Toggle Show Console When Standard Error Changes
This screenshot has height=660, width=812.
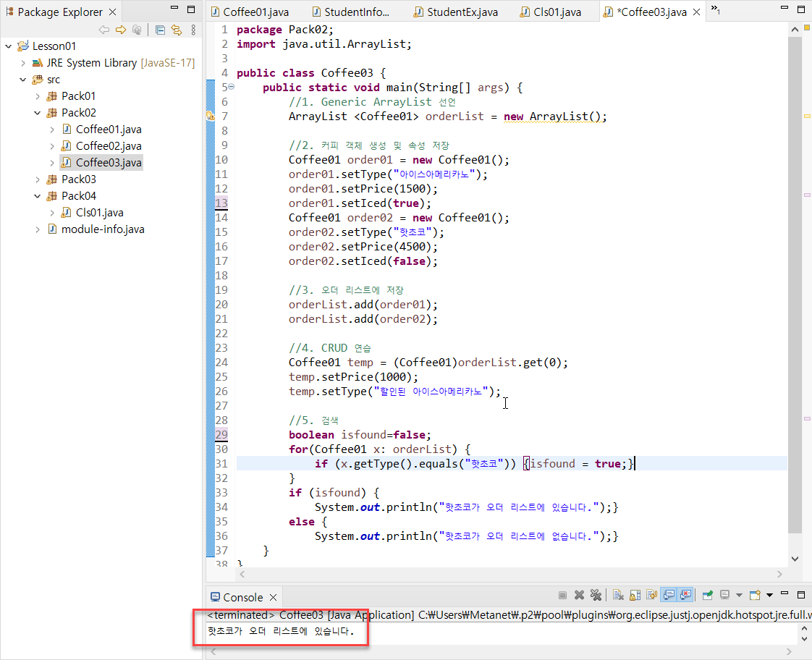pyautogui.click(x=685, y=596)
